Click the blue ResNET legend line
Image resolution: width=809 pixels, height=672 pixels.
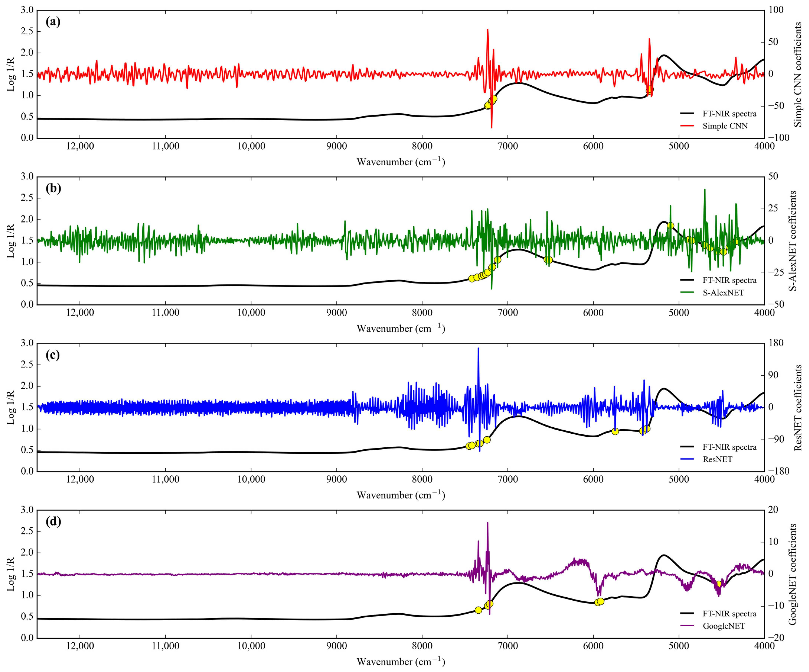click(x=687, y=459)
